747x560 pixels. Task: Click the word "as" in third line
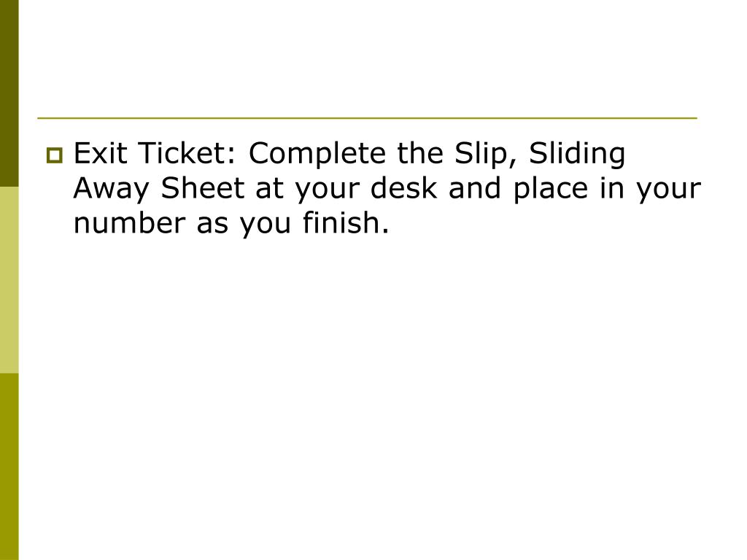coord(212,225)
